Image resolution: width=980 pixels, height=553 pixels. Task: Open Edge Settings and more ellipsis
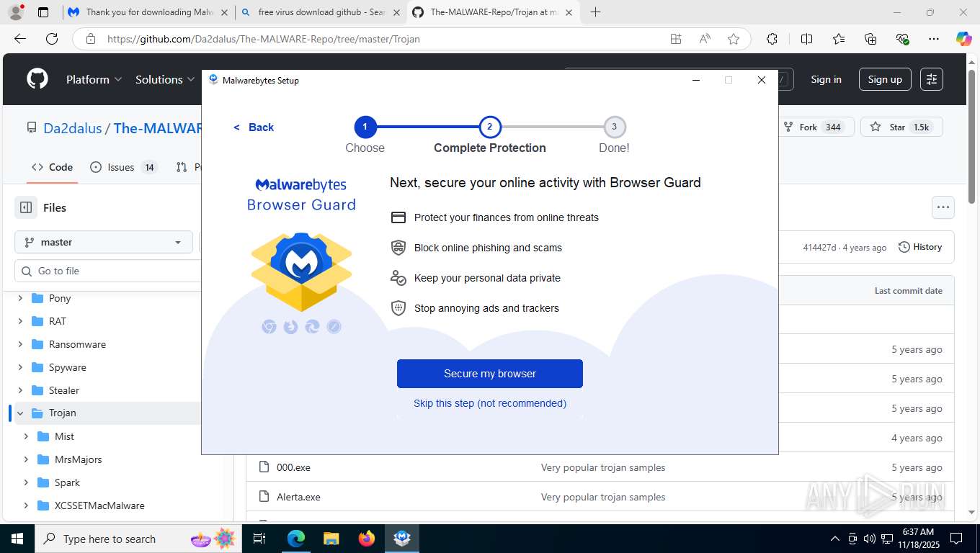(934, 39)
